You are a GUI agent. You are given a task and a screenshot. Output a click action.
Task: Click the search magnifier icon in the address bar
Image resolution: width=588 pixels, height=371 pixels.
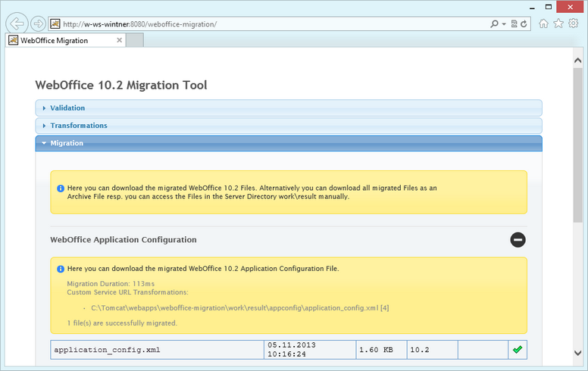(x=495, y=24)
